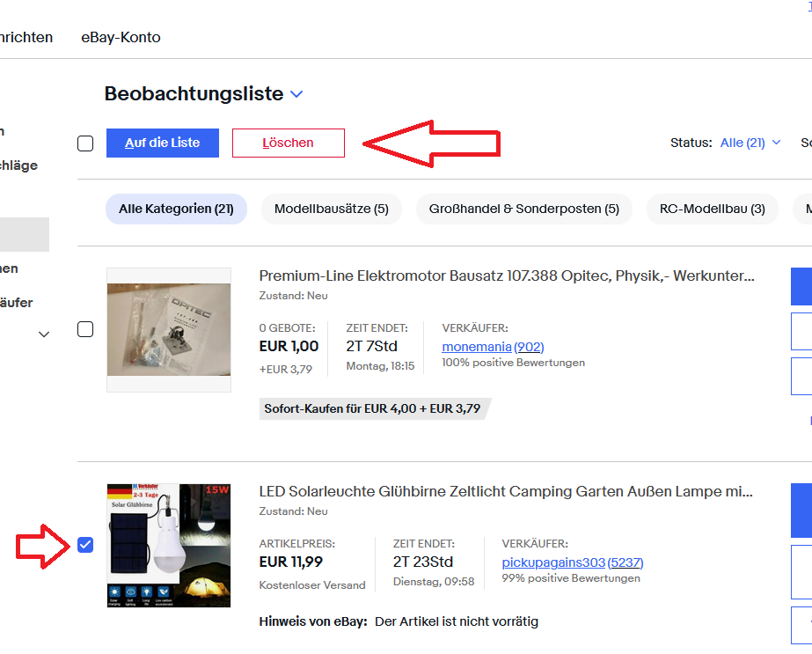This screenshot has width=812, height=654.
Task: Select the Alle Kategorien (21) filter chip
Action: coord(176,209)
